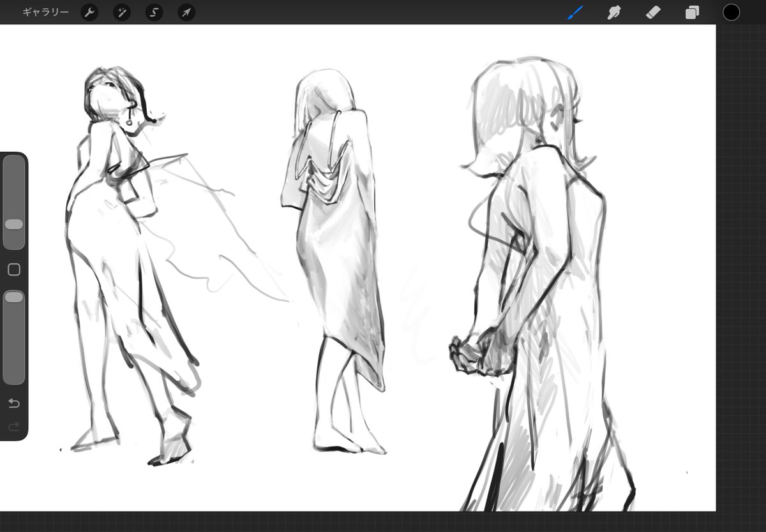Activate the Transform arrow tool
The width and height of the screenshot is (766, 532).
(186, 12)
